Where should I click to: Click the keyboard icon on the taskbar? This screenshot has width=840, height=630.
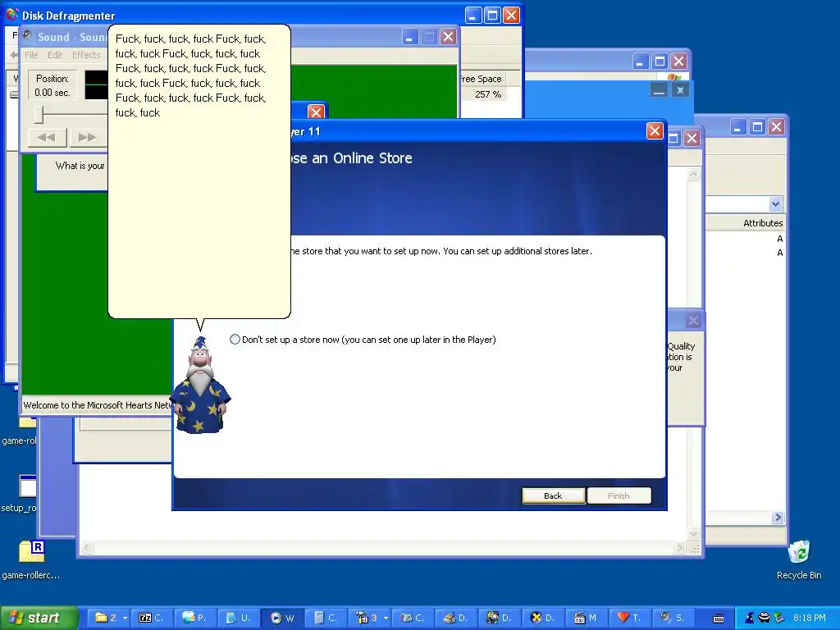[719, 619]
